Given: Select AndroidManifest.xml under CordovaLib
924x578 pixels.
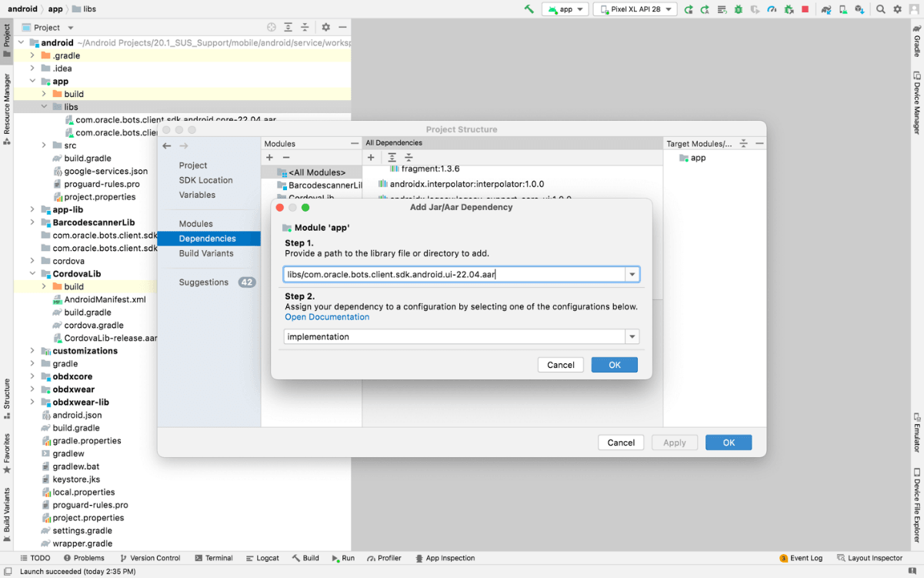Looking at the screenshot, I should [x=99, y=299].
